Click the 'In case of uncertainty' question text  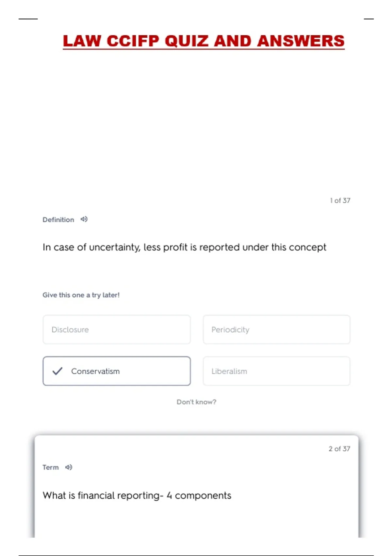click(x=184, y=247)
